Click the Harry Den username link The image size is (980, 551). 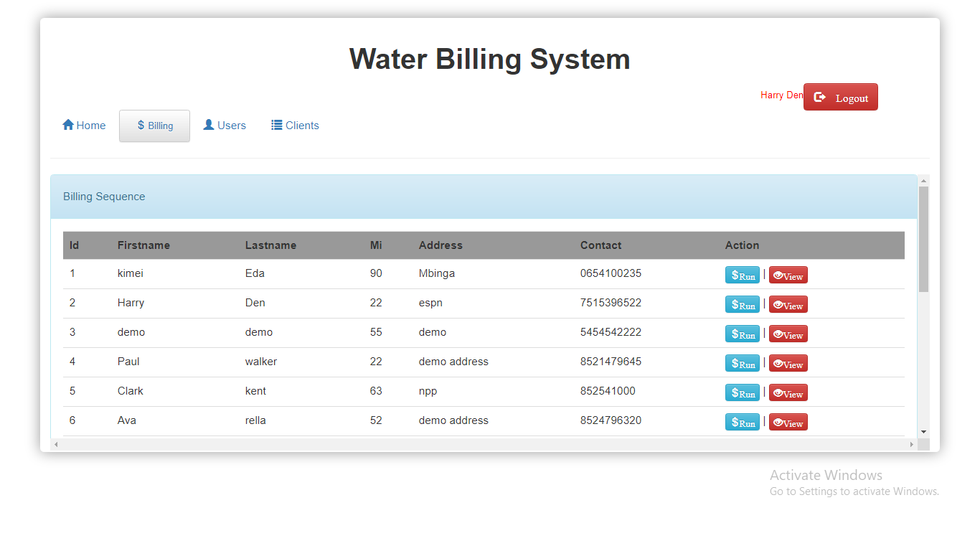pyautogui.click(x=781, y=95)
